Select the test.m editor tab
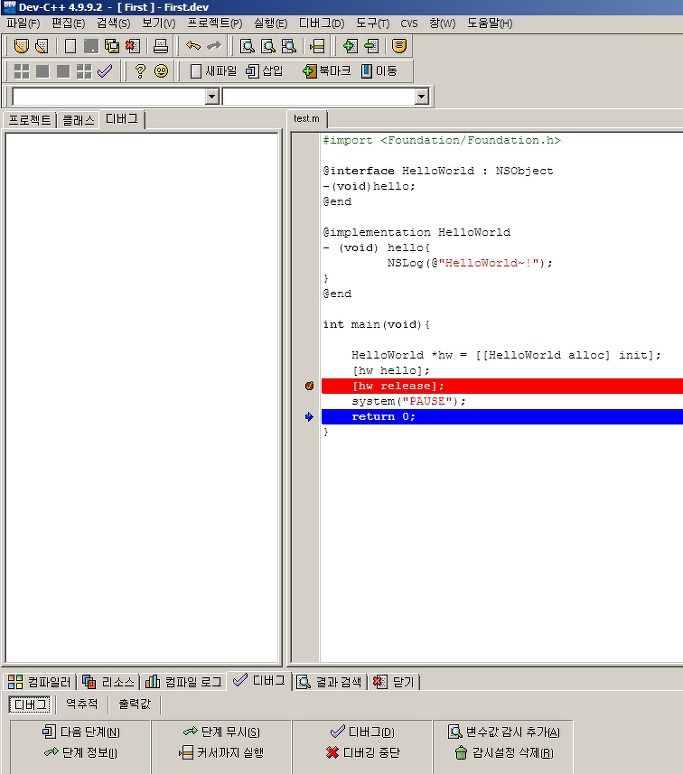This screenshot has height=774, width=683. 306,119
